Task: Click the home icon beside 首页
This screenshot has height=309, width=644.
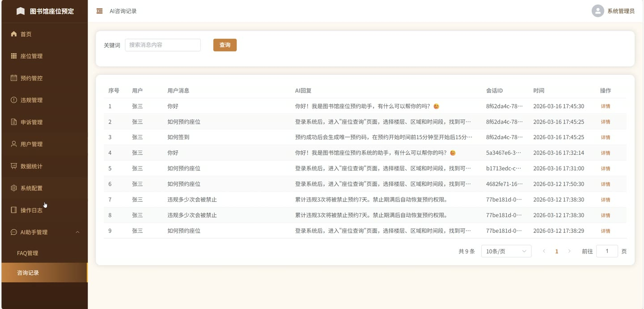Action: coord(13,34)
